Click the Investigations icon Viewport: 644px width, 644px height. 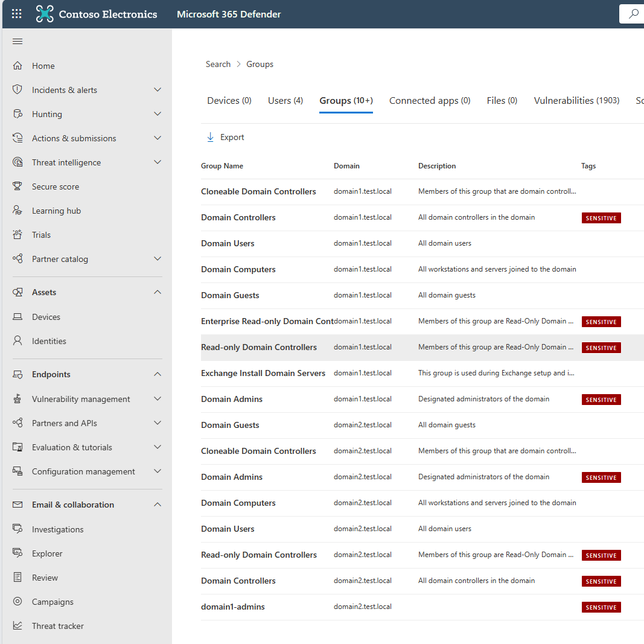(x=18, y=529)
